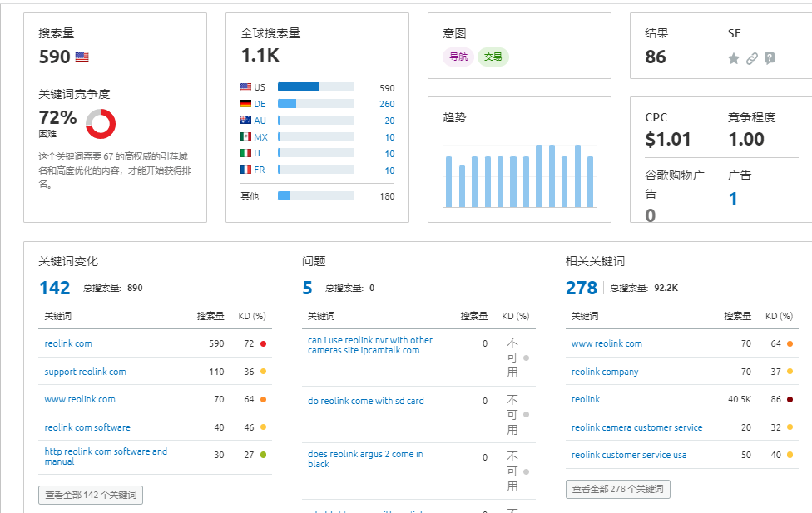Image resolution: width=812 pixels, height=513 pixels.
Task: Click the 交易 intent tag
Action: click(x=493, y=57)
